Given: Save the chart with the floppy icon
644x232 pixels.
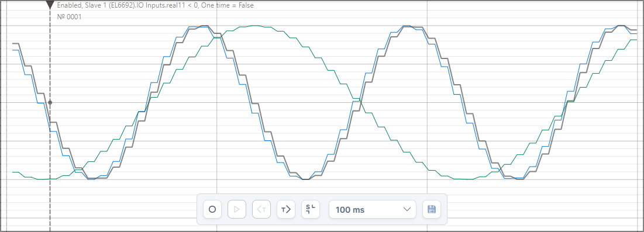Looking at the screenshot, I should (431, 209).
